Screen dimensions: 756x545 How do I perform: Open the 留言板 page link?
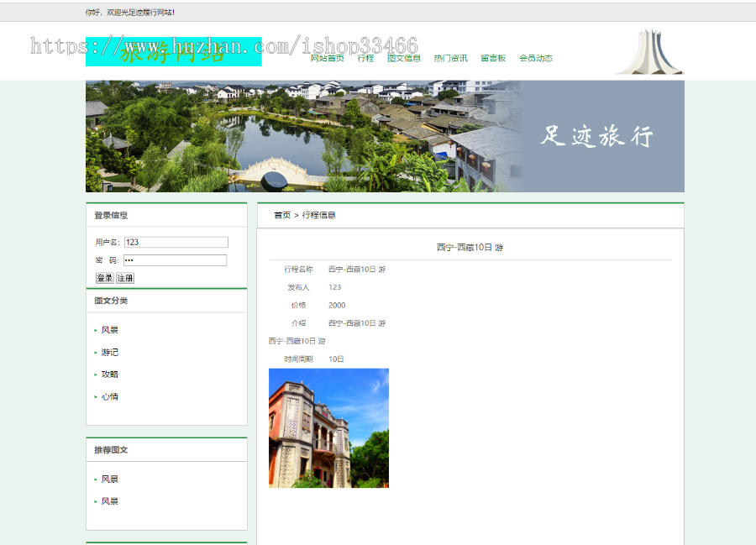coord(493,58)
